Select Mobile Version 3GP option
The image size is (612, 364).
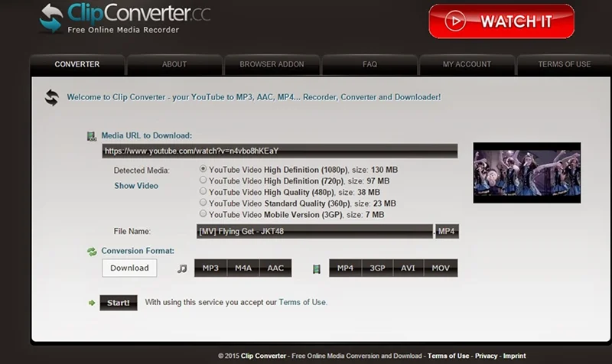point(203,213)
